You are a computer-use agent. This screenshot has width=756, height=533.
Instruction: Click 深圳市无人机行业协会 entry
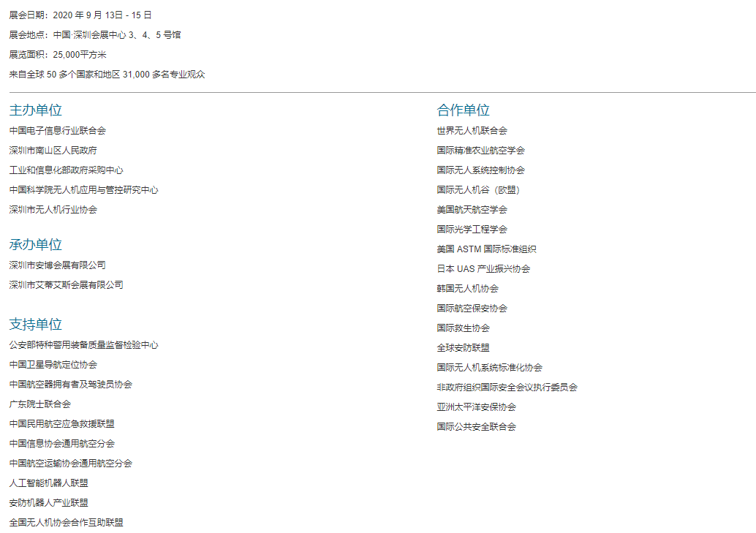coord(53,210)
